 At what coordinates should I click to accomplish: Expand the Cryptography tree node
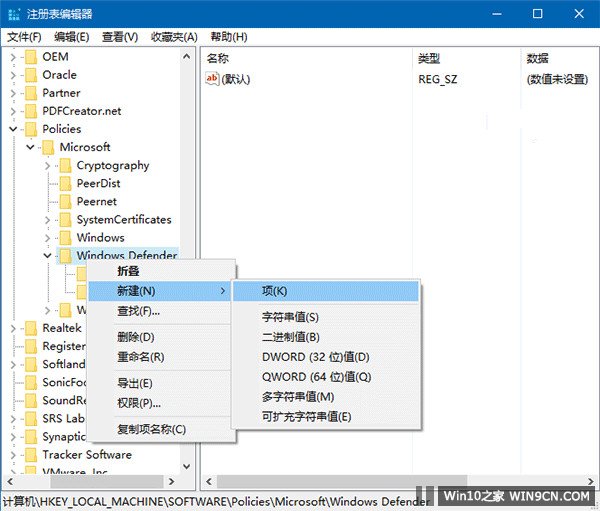click(48, 166)
